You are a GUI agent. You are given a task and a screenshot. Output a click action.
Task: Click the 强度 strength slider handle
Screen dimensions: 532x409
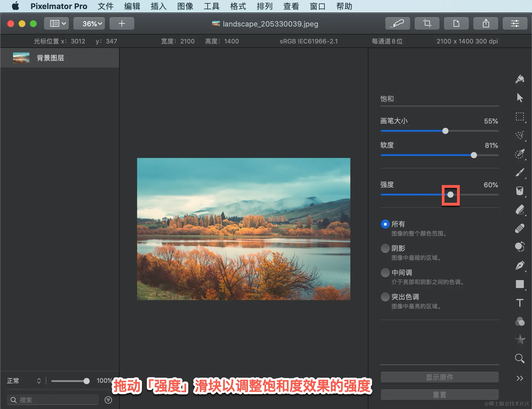450,195
